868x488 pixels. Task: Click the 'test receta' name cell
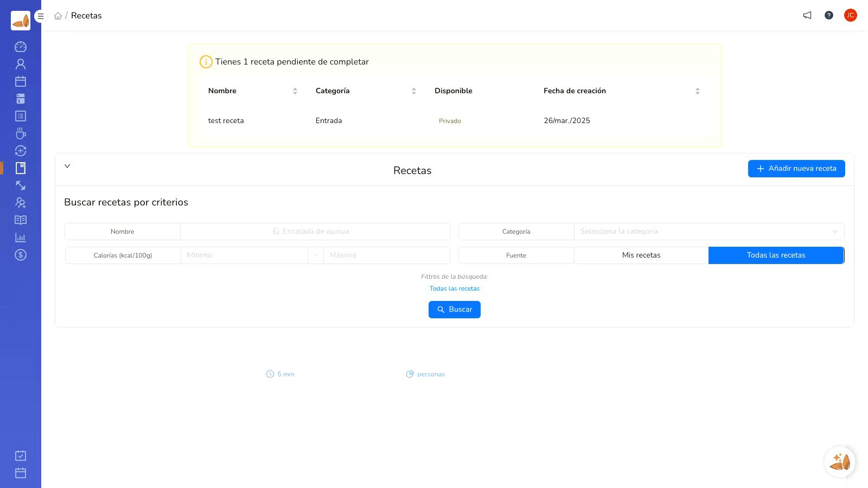[x=226, y=121]
